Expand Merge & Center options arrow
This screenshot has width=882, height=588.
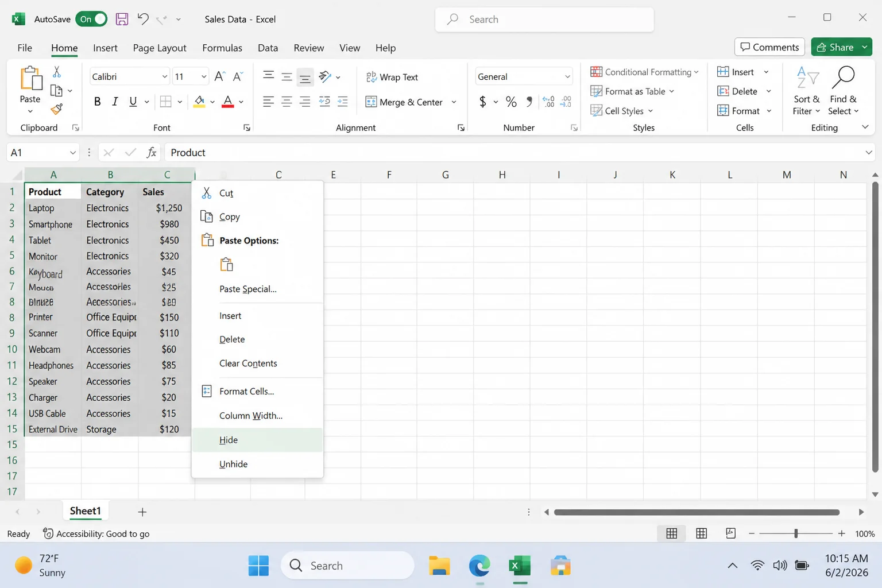454,102
